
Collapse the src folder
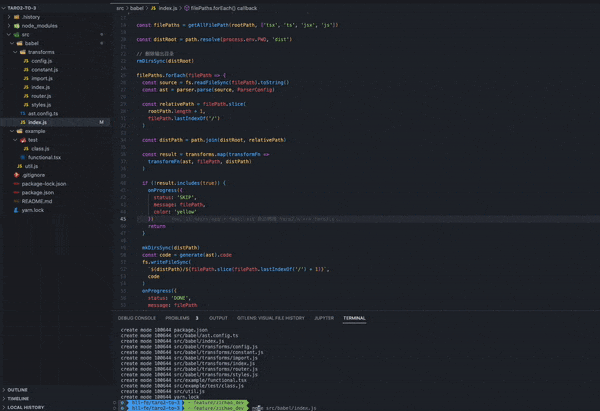[9, 34]
